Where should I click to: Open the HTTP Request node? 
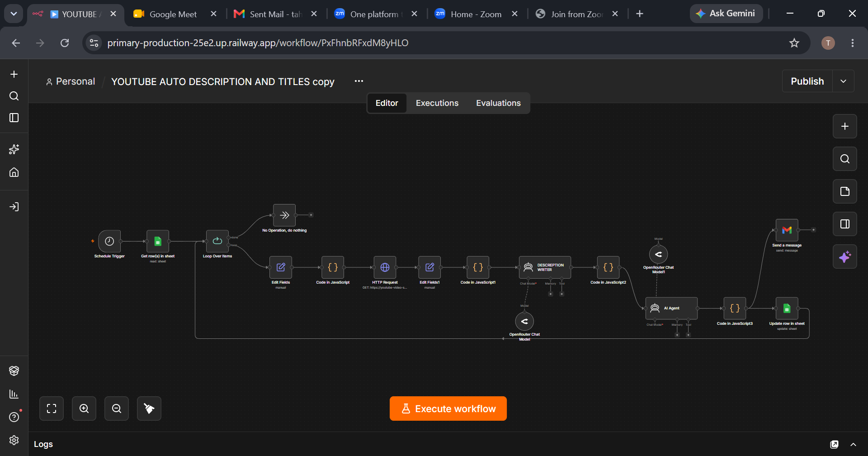click(385, 267)
